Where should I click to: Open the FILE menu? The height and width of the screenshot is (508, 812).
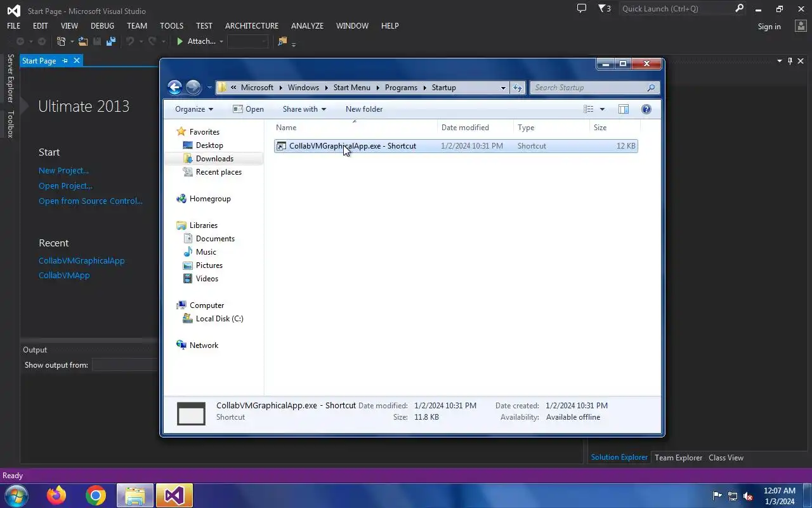[13, 26]
